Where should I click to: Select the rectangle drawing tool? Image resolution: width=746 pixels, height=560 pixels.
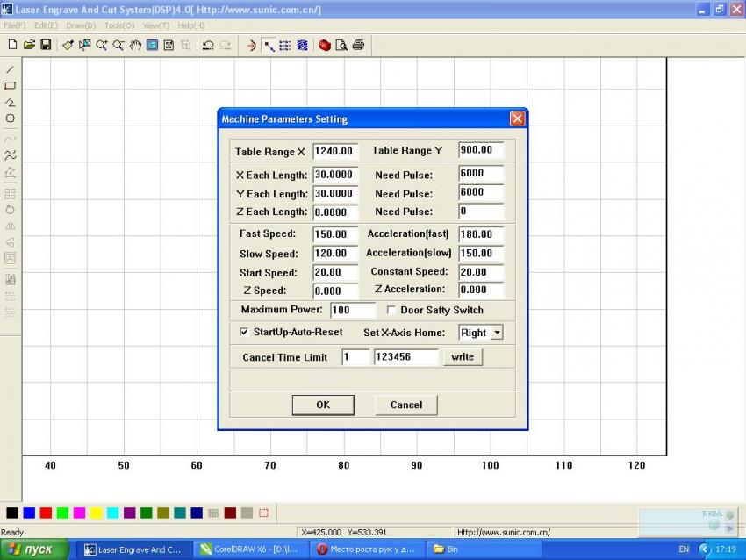click(11, 86)
